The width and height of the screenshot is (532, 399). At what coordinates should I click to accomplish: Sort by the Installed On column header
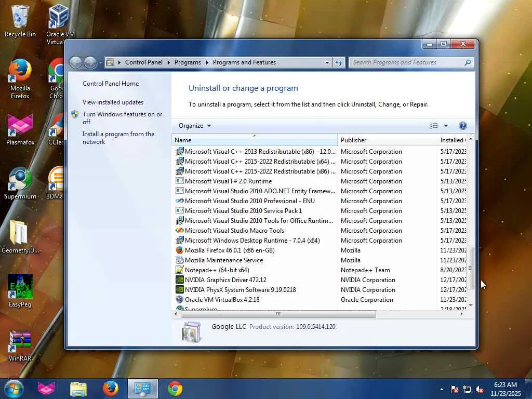pos(452,140)
